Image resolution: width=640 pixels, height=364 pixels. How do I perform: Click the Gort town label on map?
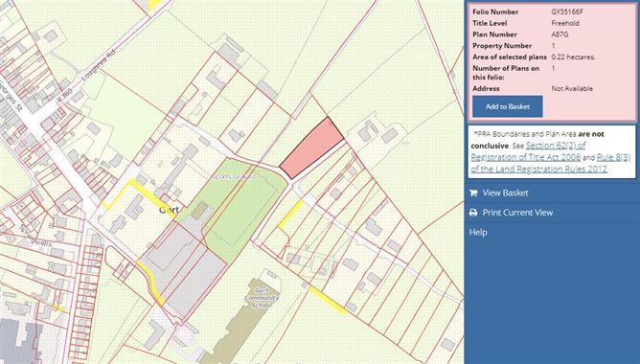(169, 210)
